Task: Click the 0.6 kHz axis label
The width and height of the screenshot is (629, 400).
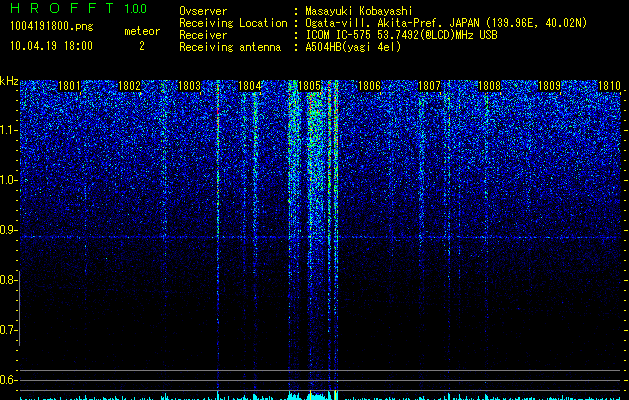Action: pyautogui.click(x=7, y=380)
